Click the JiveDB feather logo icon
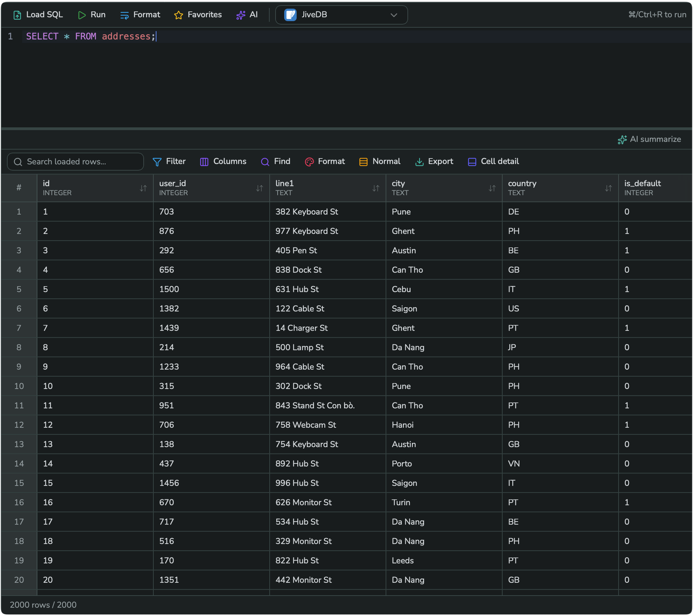The width and height of the screenshot is (693, 616). (290, 15)
